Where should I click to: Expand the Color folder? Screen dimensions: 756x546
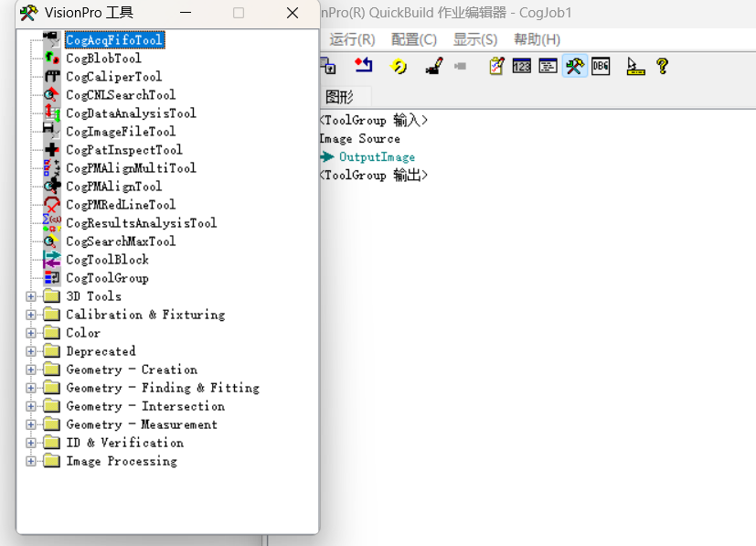click(31, 333)
